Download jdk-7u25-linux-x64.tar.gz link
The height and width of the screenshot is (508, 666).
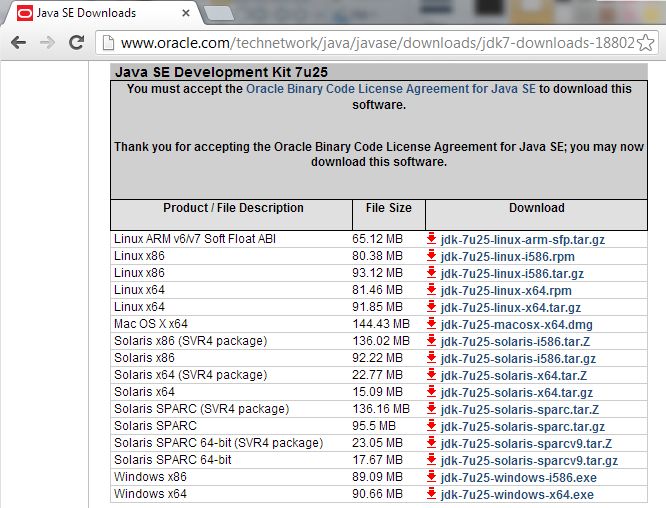[511, 308]
